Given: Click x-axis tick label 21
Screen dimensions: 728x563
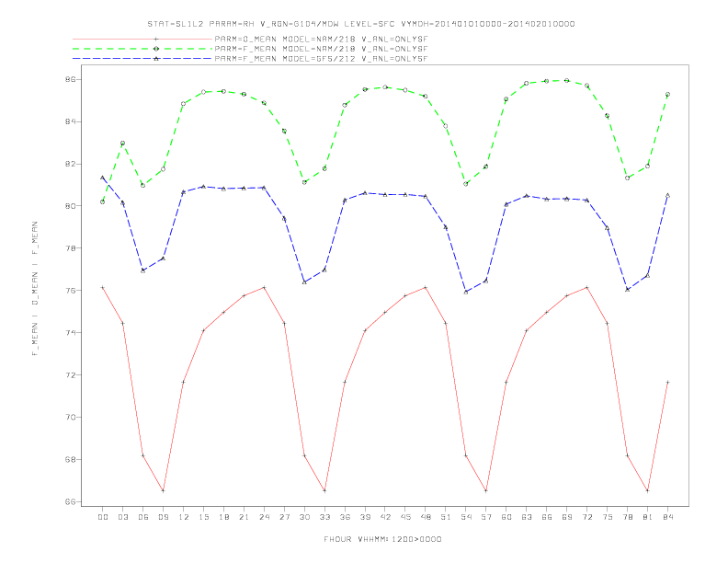Looking at the screenshot, I should point(244,517).
